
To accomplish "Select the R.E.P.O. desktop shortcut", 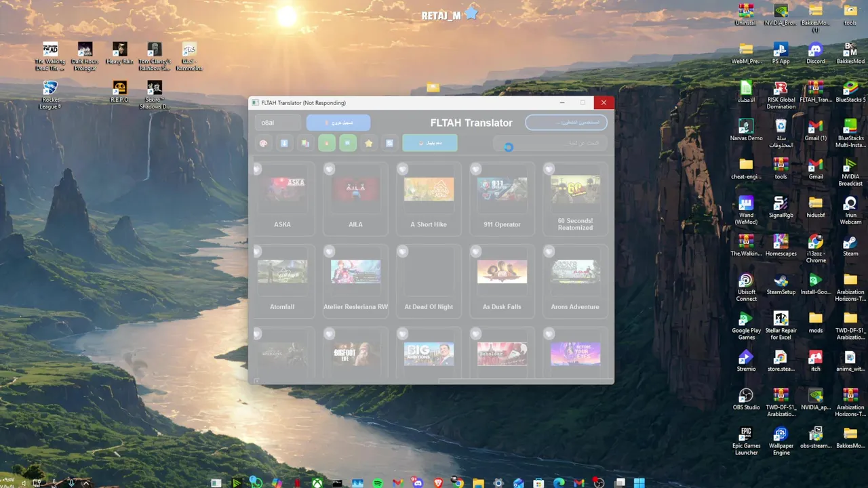I will tap(119, 92).
